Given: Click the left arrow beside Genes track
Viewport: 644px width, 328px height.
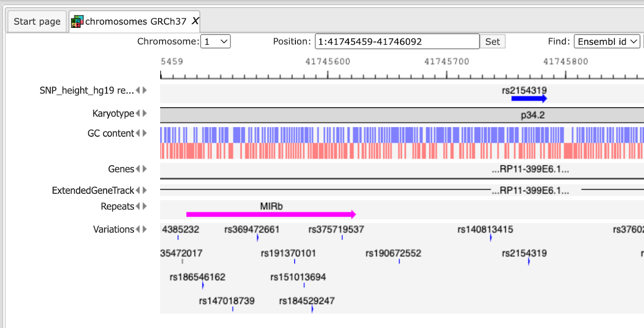Looking at the screenshot, I should coord(138,169).
